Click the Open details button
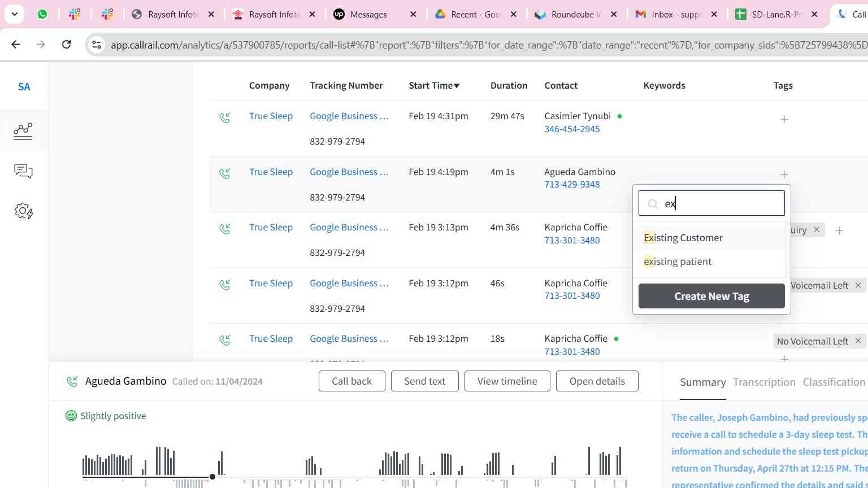 tap(597, 381)
